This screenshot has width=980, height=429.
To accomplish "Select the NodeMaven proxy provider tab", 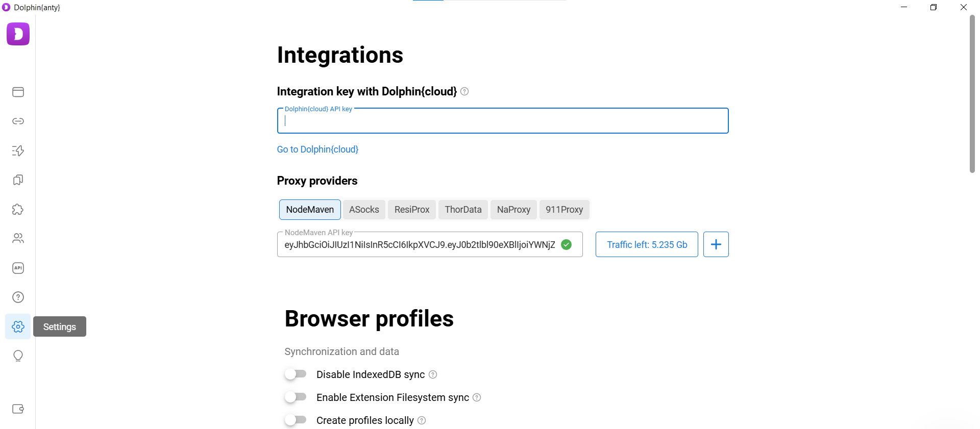I will [310, 210].
